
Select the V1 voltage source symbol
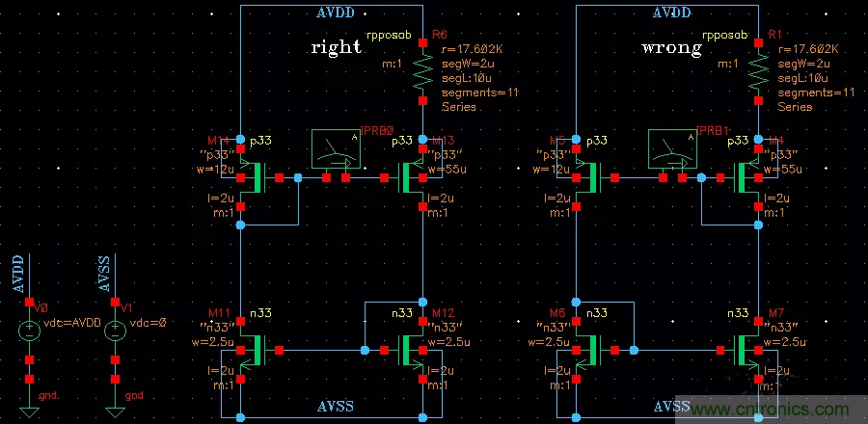tap(114, 331)
